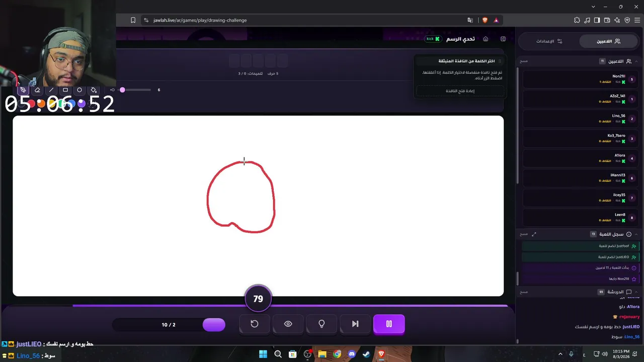Switch to the الإعدادات tab
Screen dimensions: 644x362
click(x=549, y=41)
